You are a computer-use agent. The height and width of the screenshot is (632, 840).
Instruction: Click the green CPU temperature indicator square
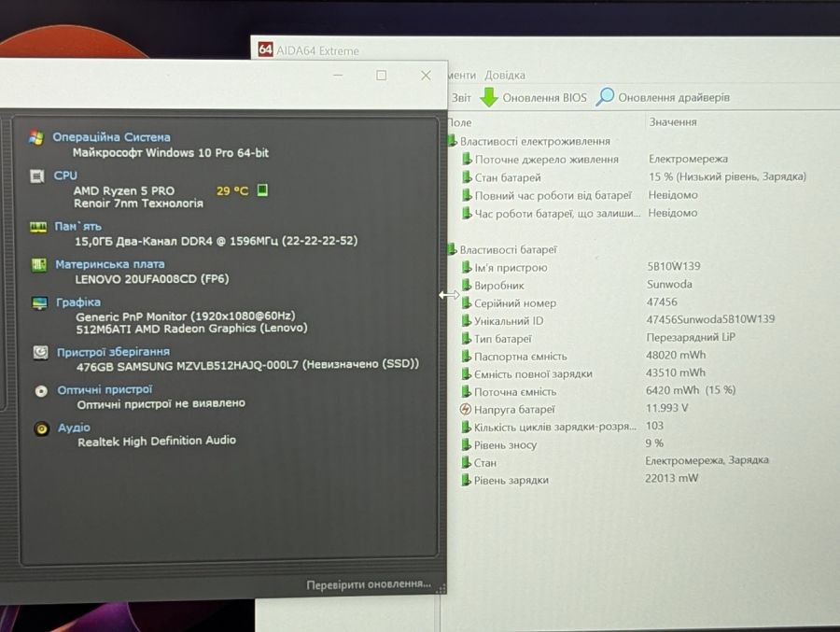pyautogui.click(x=262, y=190)
